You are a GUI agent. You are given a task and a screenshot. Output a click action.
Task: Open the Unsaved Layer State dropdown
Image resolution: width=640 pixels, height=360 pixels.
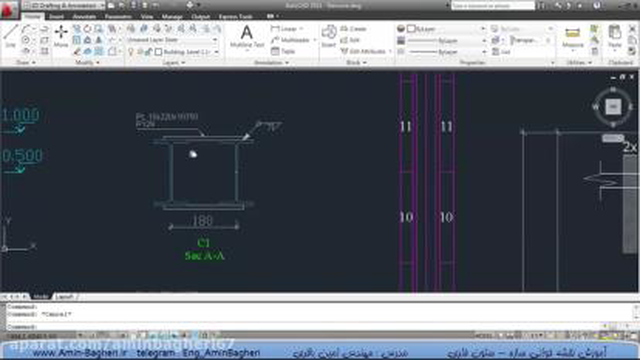[172, 40]
